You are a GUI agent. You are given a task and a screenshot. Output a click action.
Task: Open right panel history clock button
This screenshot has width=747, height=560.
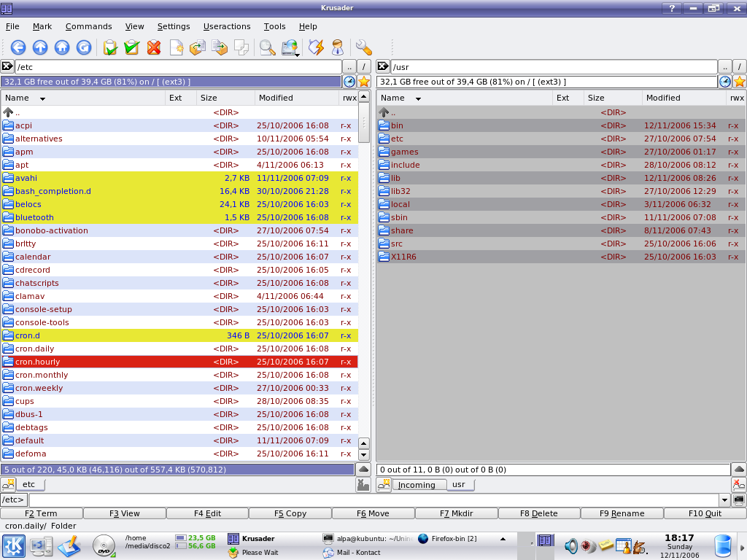point(724,82)
